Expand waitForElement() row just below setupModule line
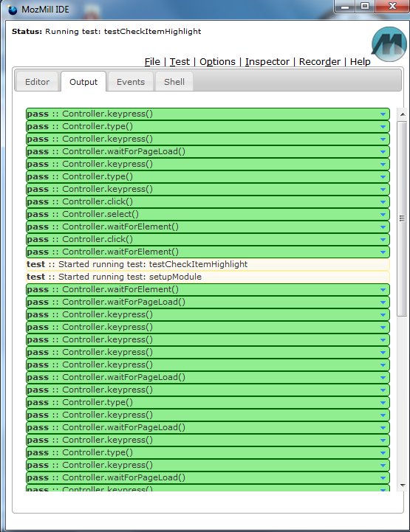Screen dimensions: 410x532 383,290
